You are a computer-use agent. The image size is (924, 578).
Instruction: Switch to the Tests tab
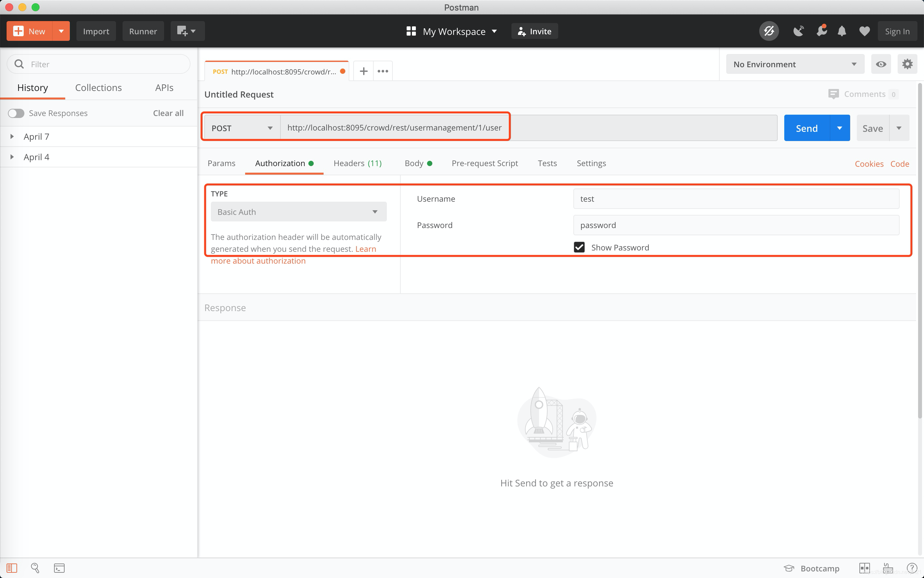547,163
